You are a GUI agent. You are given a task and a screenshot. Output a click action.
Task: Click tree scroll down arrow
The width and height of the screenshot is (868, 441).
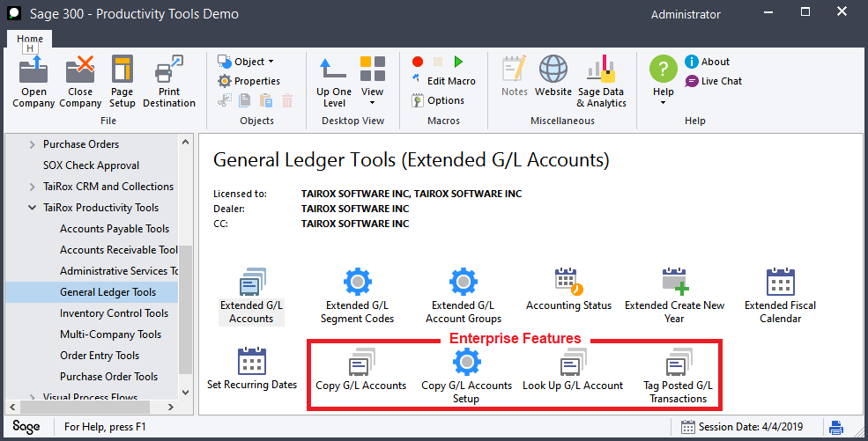tap(185, 393)
